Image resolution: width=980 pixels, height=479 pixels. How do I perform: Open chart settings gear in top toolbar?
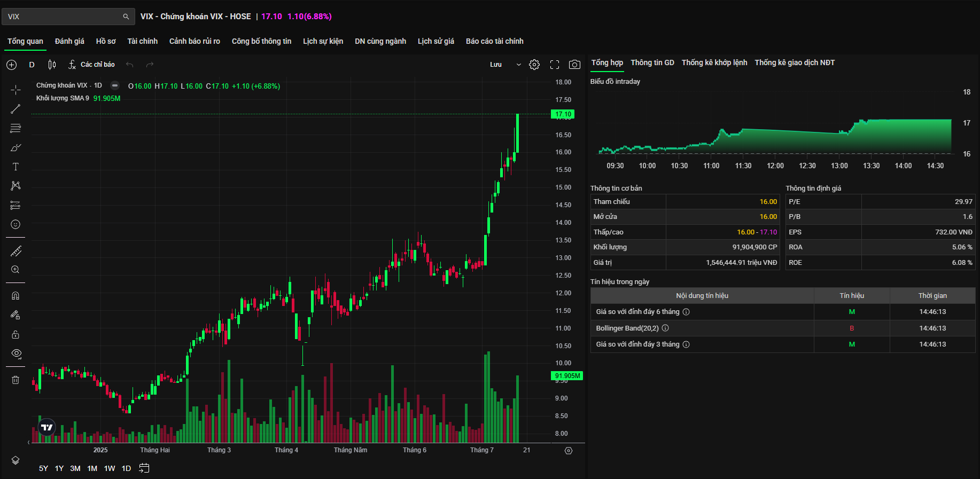point(534,65)
